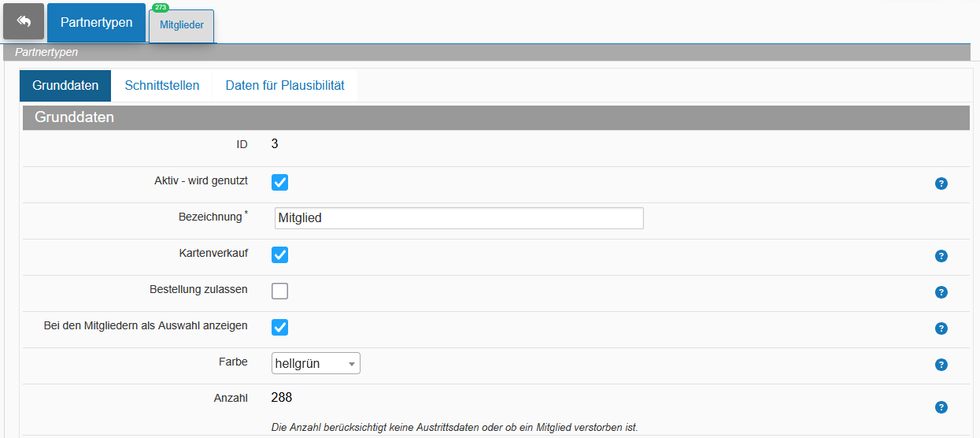Show help for Bestellung zulassen
Image resolution: width=980 pixels, height=438 pixels.
941,292
